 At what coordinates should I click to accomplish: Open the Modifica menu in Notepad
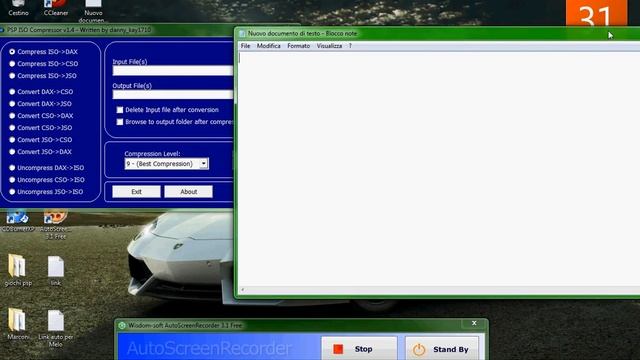point(269,46)
